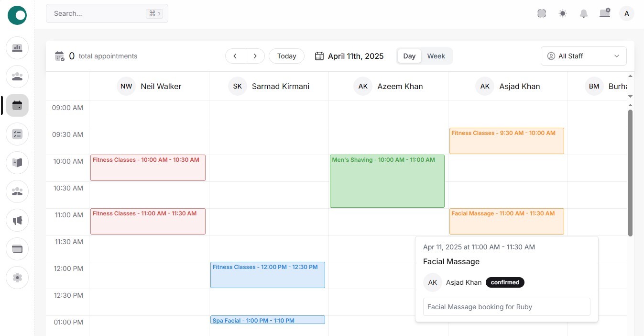The height and width of the screenshot is (336, 644).
Task: Switch calendar to Week view
Action: click(x=436, y=56)
